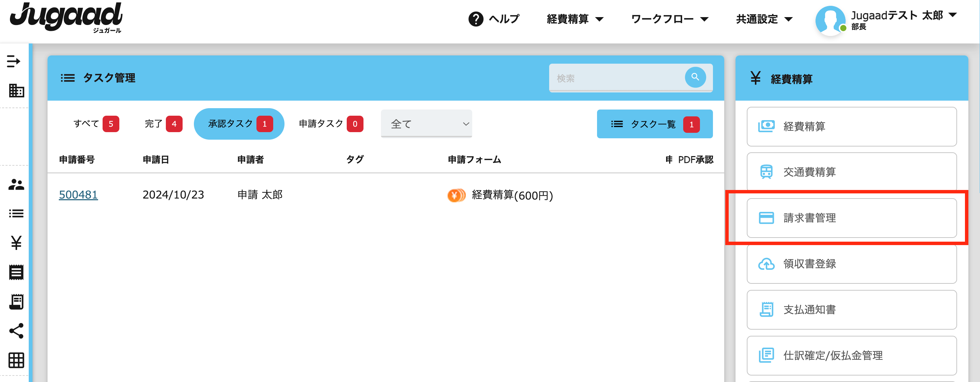This screenshot has height=382, width=980.
Task: Click the card icon on 請求書管理 button
Action: pyautogui.click(x=766, y=218)
